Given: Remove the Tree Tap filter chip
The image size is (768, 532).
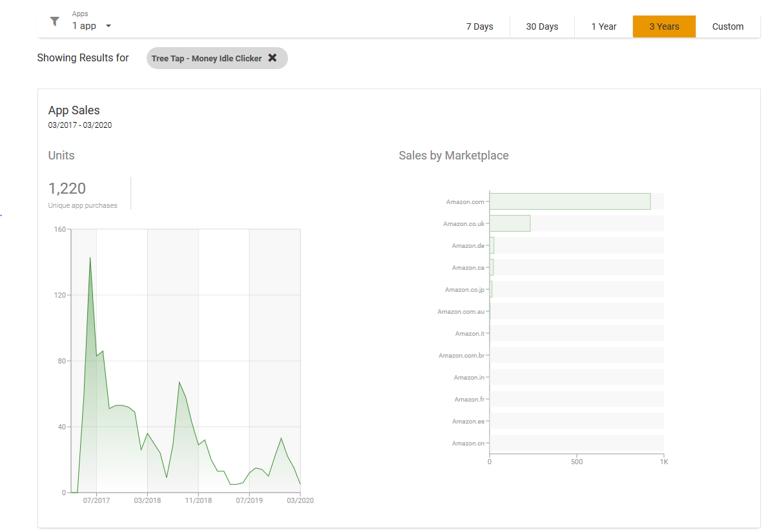Looking at the screenshot, I should point(273,58).
